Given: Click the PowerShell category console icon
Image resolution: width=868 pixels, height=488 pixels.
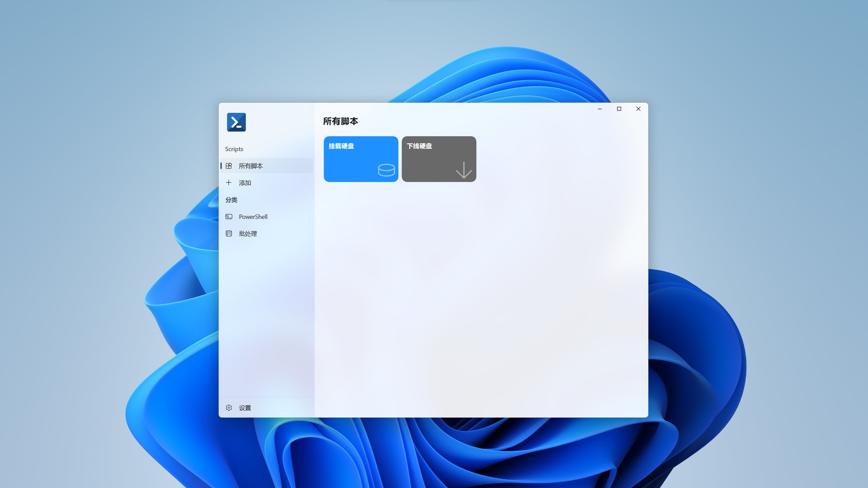Looking at the screenshot, I should click(x=229, y=217).
